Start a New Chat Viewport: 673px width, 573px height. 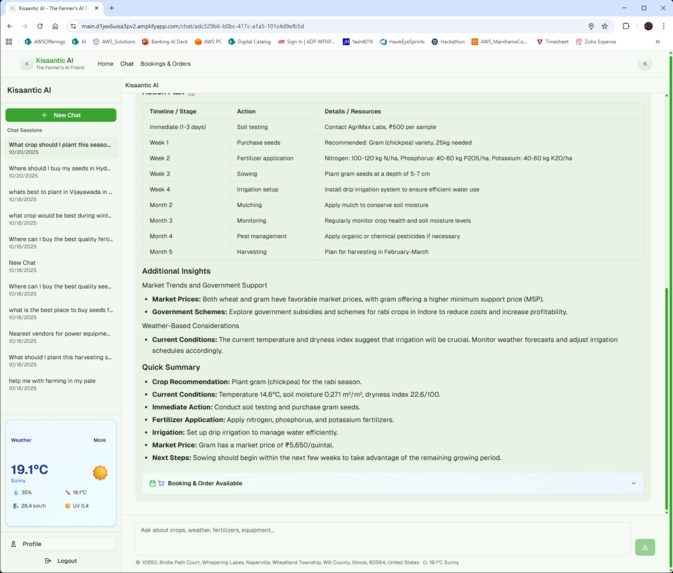pos(61,115)
